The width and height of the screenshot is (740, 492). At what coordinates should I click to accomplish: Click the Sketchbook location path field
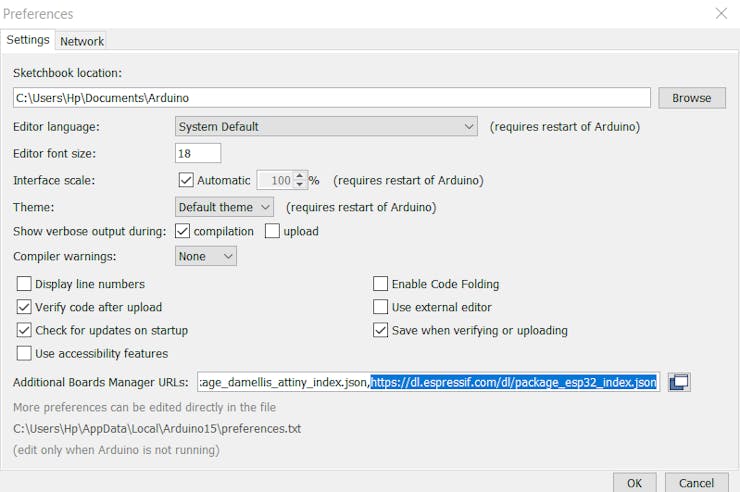coord(331,98)
